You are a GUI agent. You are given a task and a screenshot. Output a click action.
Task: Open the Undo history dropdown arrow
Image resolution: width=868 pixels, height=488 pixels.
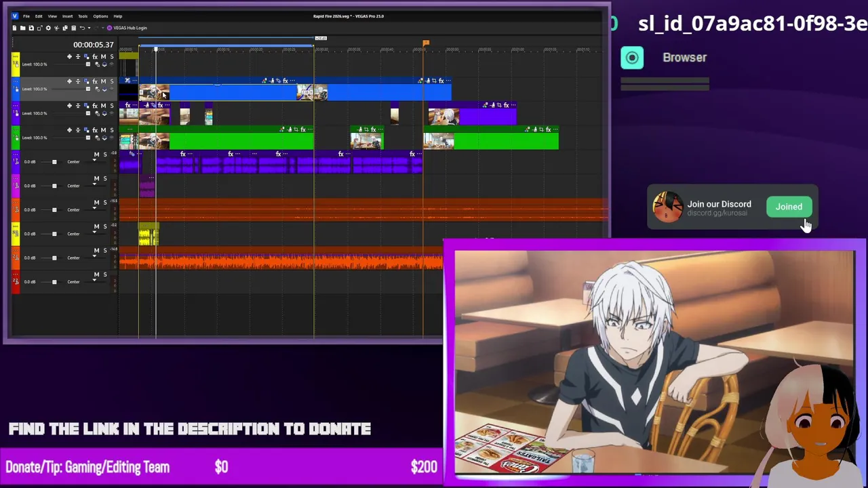[x=90, y=28]
